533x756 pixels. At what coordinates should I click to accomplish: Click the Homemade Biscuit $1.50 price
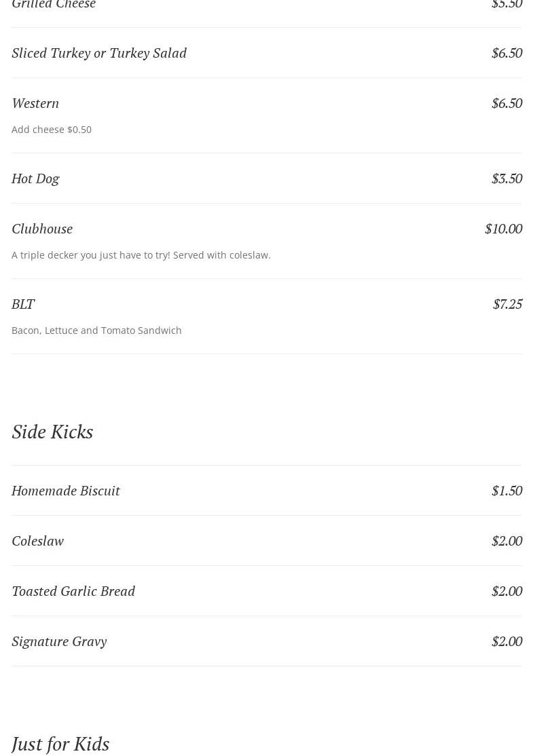[507, 491]
